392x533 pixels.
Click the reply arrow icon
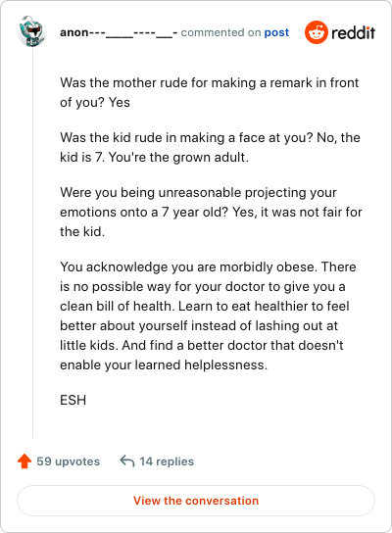pos(127,461)
